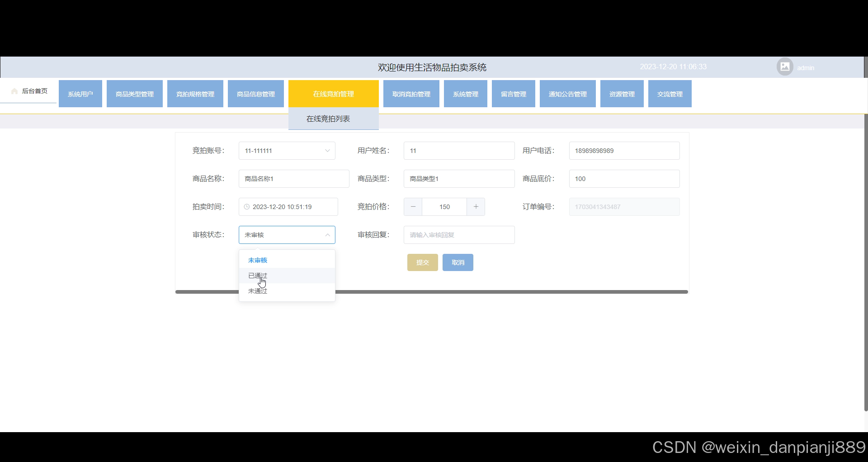Open the 取消竞拍管理 menu

[411, 94]
